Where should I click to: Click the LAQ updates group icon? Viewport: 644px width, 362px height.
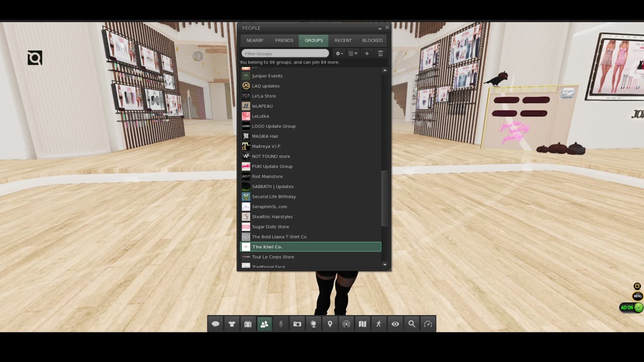(x=246, y=86)
